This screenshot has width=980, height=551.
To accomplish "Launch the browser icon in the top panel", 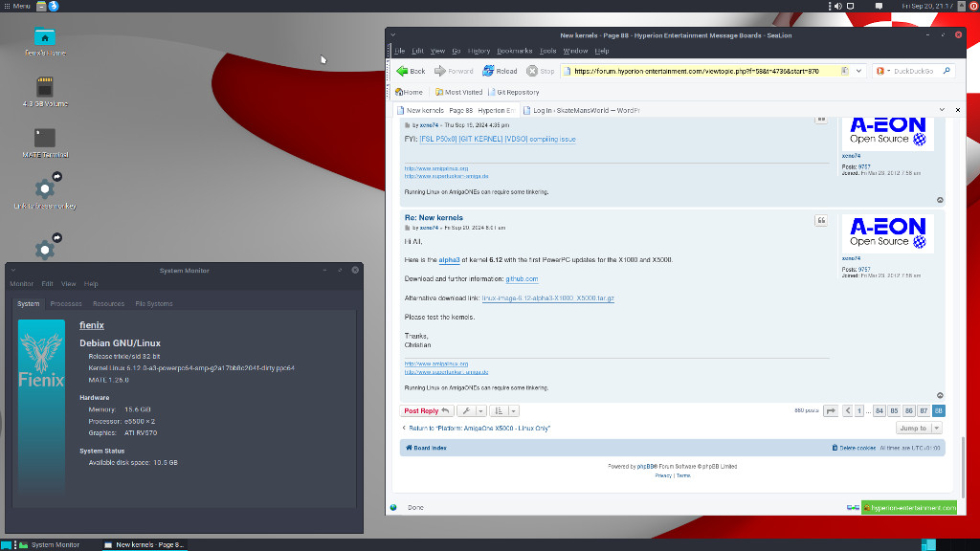I will [x=54, y=6].
